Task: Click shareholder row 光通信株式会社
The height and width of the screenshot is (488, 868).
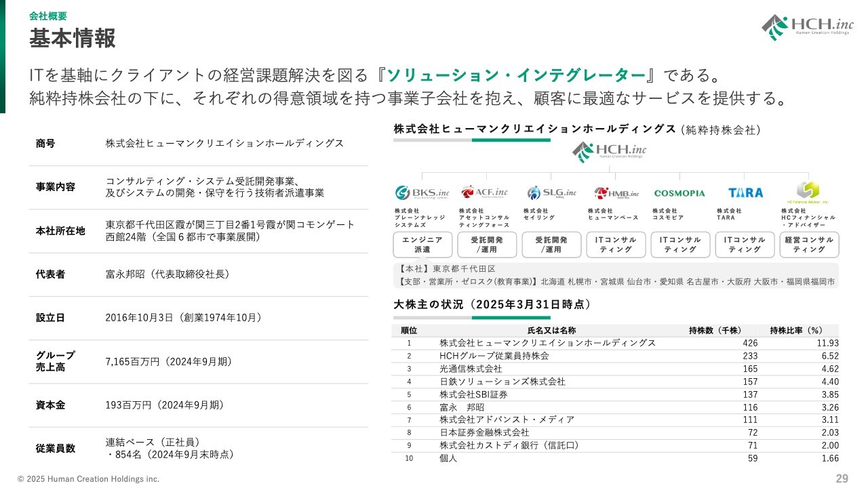Action: [x=615, y=369]
